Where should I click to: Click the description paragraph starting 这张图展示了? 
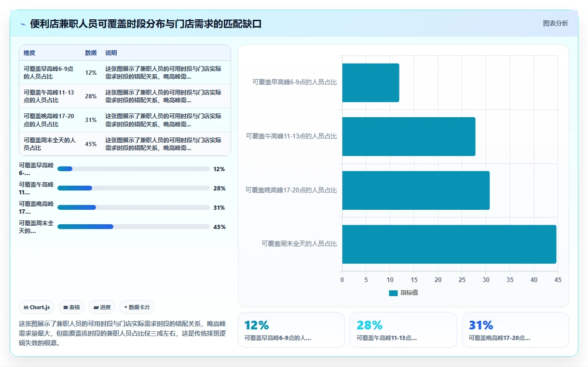[123, 333]
